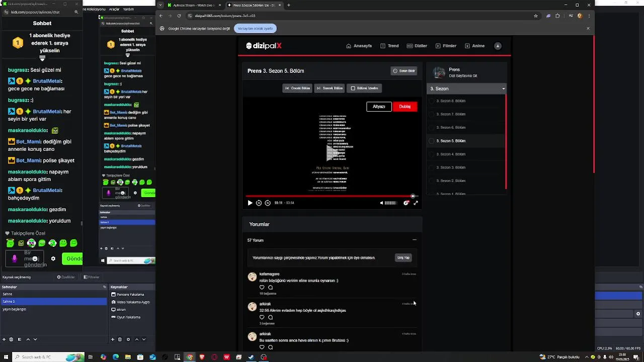Screen dimensions: 644x362
Task: Click the dizipalX logo
Action: pyautogui.click(x=264, y=46)
